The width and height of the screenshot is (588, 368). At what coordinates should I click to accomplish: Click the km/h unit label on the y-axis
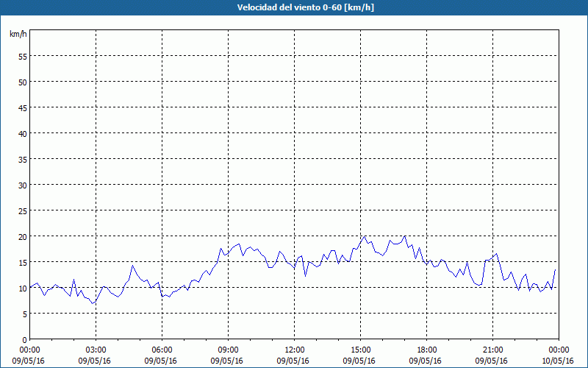(18, 34)
